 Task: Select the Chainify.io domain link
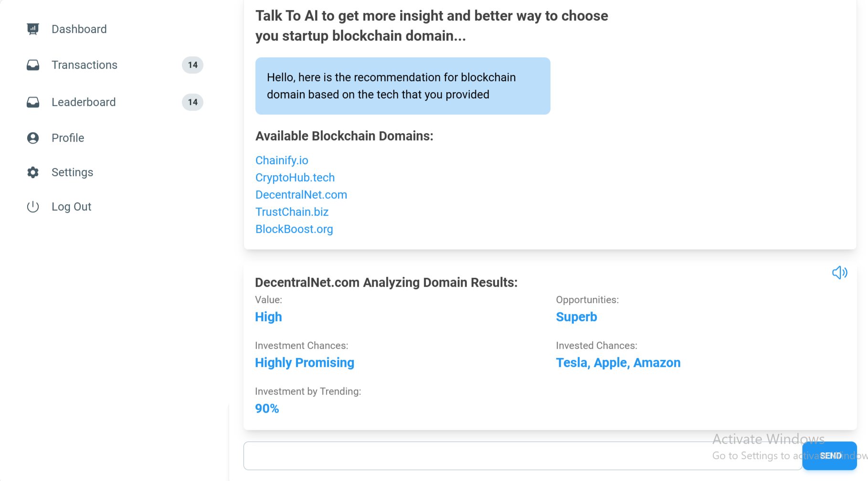(282, 160)
